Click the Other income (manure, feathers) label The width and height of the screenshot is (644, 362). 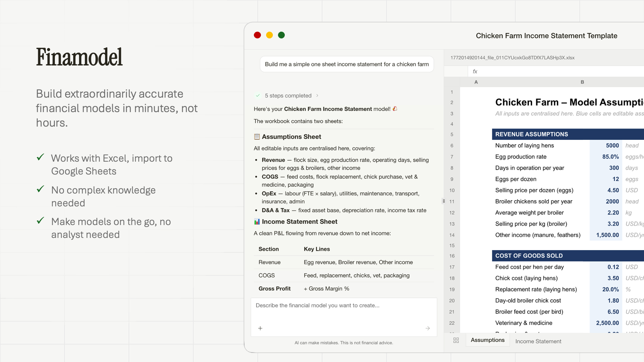pyautogui.click(x=538, y=235)
